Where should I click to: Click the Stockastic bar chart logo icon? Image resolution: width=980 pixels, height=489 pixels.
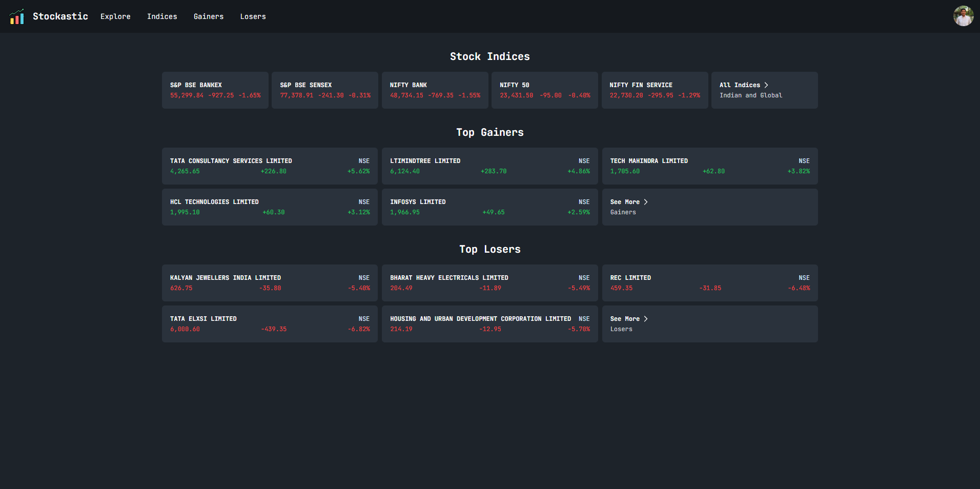(x=16, y=16)
